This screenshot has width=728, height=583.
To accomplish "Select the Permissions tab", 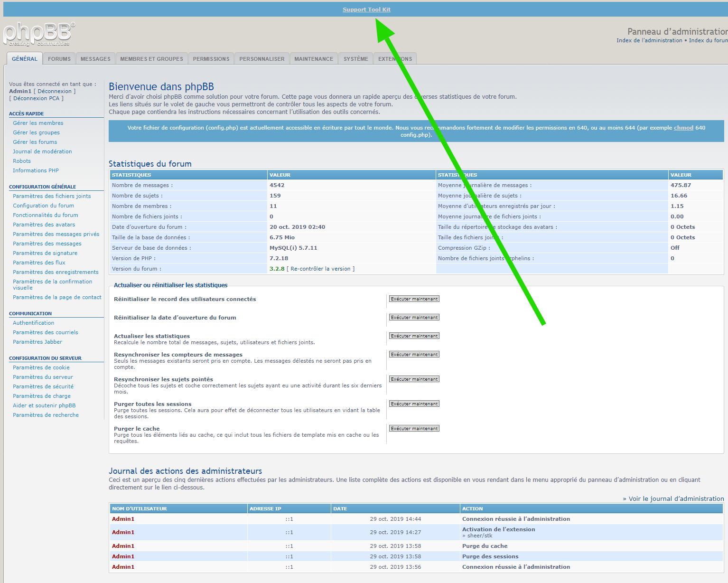I will point(211,59).
